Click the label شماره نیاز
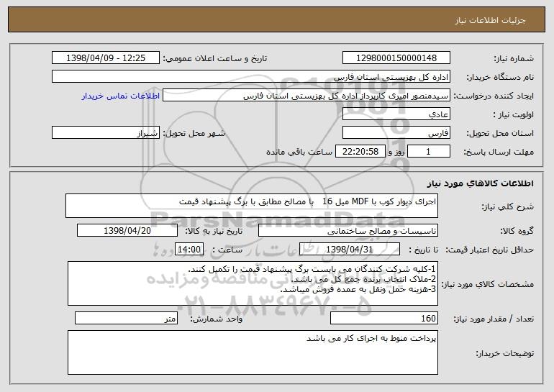Image resolution: width=554 pixels, height=392 pixels. (514, 58)
